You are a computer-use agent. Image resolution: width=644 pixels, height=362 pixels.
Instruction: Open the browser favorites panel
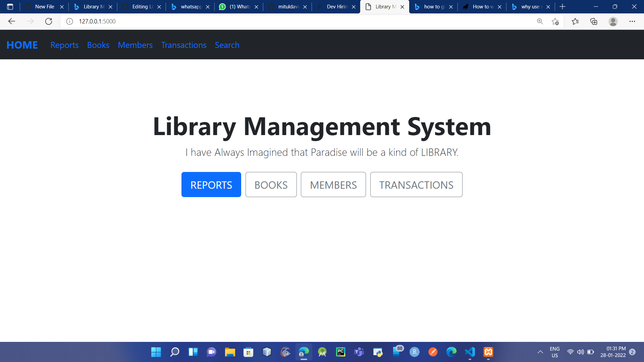[x=576, y=21]
